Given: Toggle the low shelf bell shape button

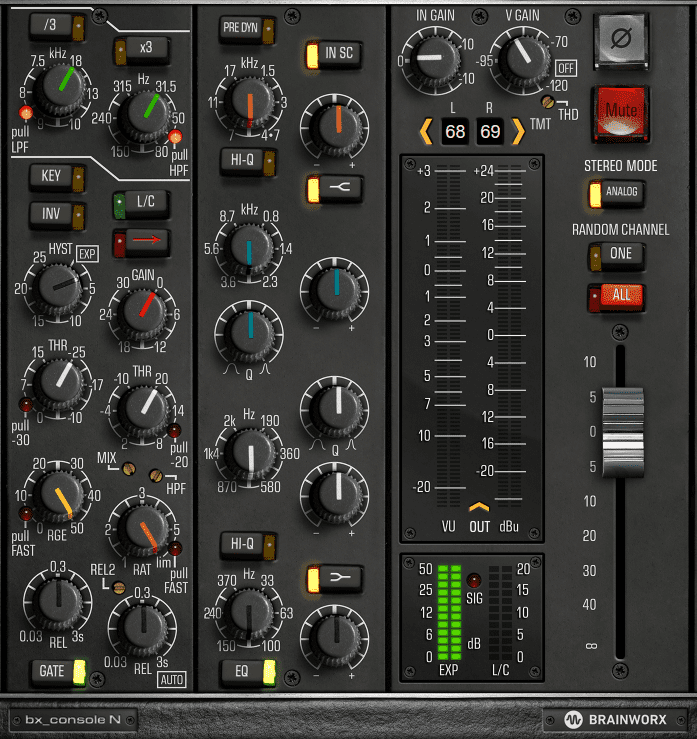Looking at the screenshot, I should tap(335, 578).
